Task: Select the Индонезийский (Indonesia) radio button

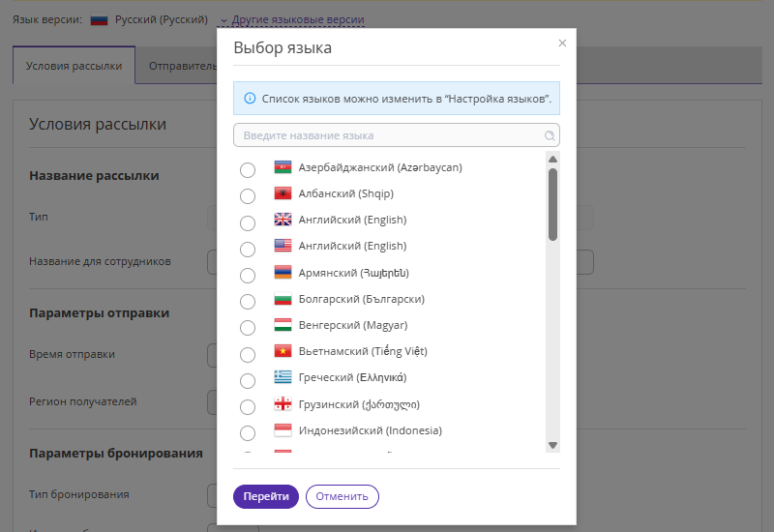Action: point(248,433)
